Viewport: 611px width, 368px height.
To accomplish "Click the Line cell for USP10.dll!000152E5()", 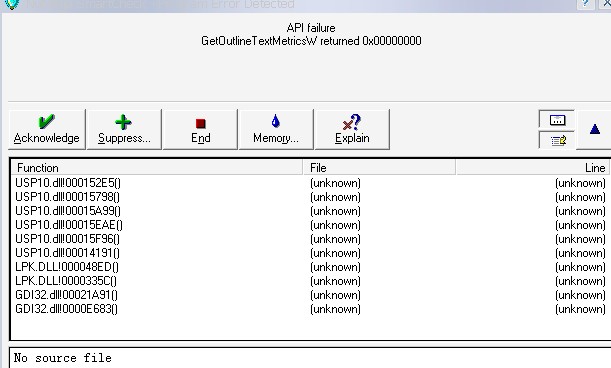I will (x=580, y=183).
